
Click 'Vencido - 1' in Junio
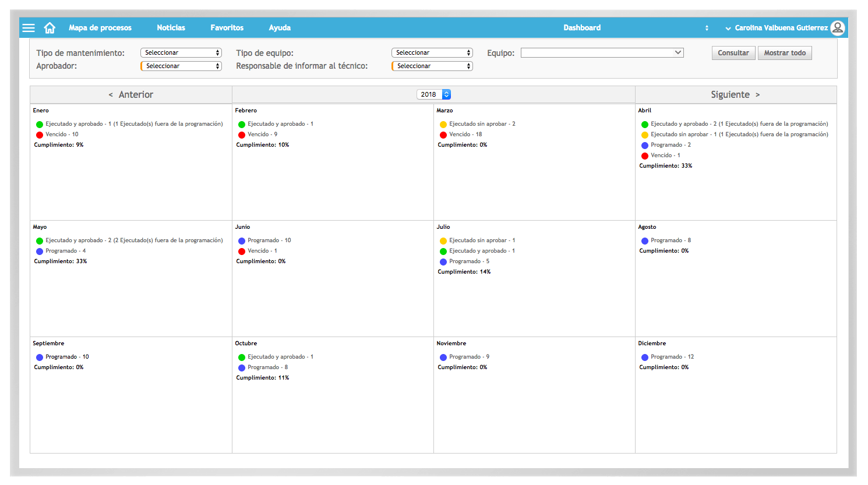pos(262,251)
